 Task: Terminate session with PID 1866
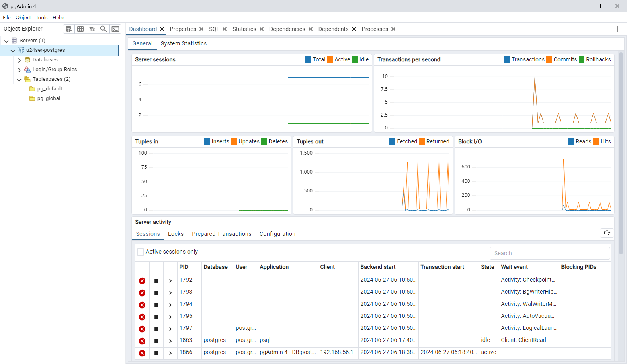point(142,353)
